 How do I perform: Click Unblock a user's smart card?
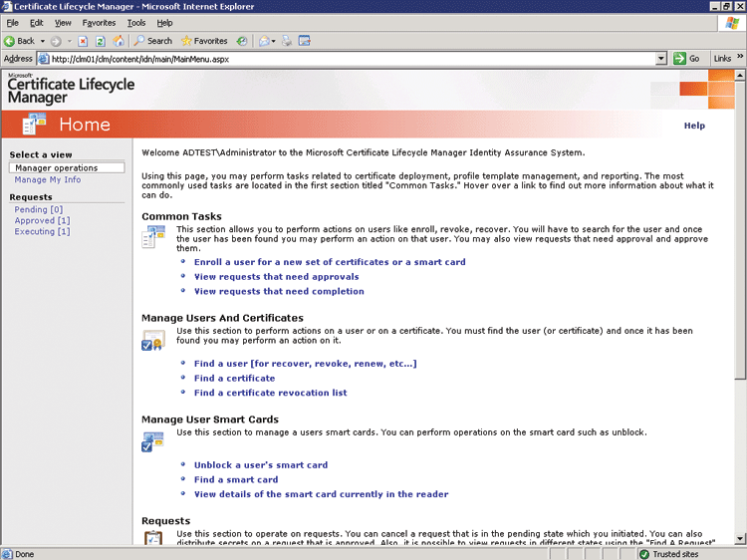[261, 465]
